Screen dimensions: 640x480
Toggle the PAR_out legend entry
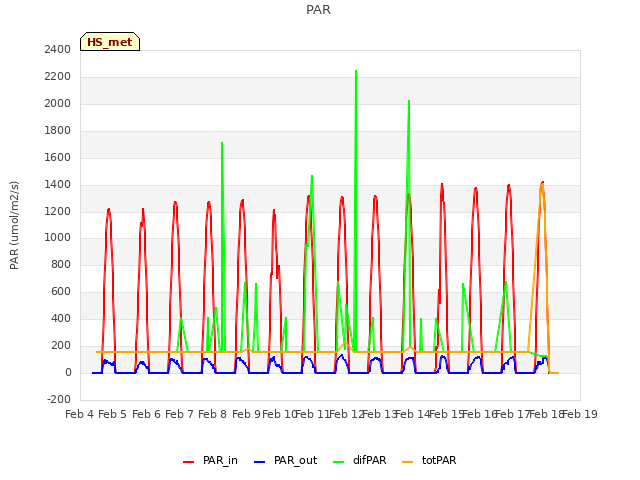pos(285,460)
